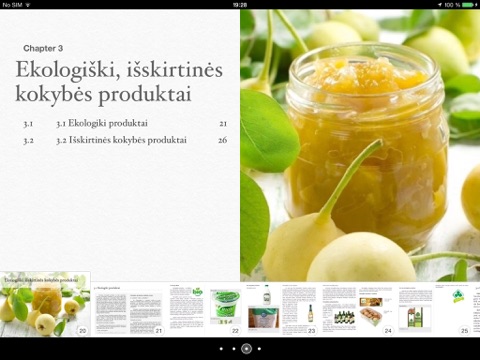The height and width of the screenshot is (360, 480).
Task: Tap the Wi-Fi status icon
Action: click(x=27, y=5)
